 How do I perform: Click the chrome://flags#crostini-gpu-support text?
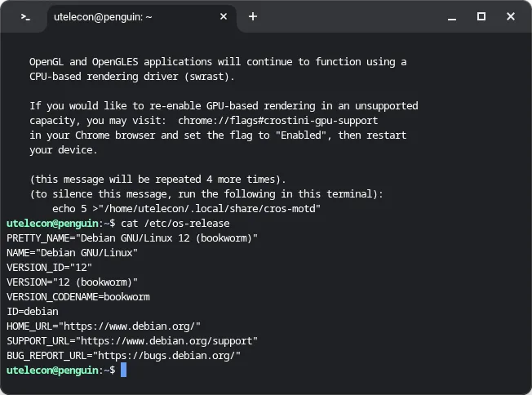tap(278, 121)
